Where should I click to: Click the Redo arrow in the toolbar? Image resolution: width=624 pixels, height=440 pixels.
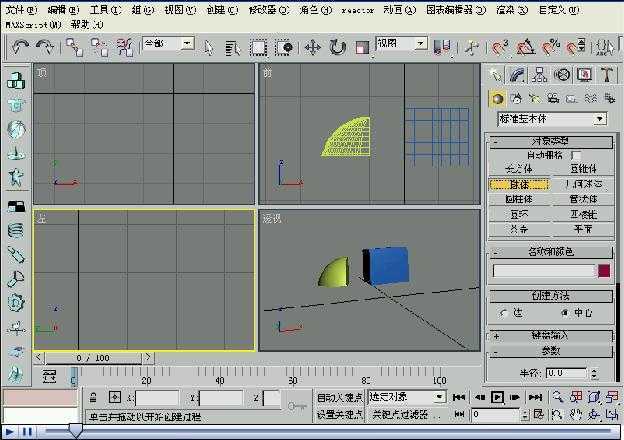click(x=45, y=48)
